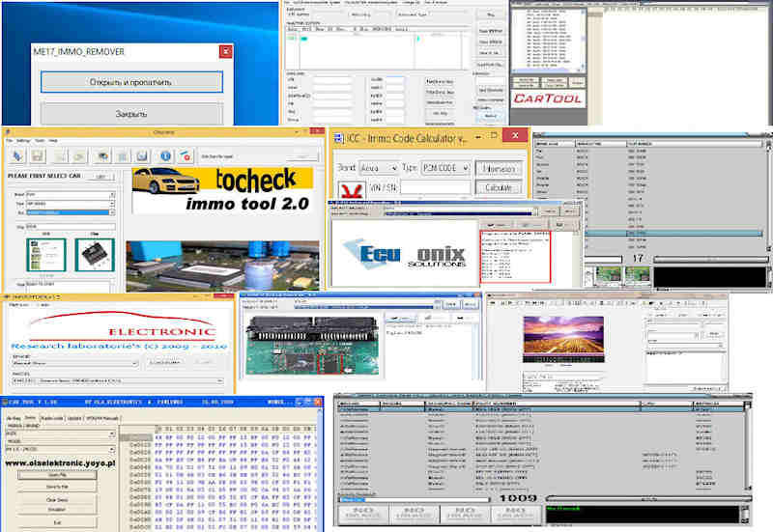The image size is (773, 532).
Task: Click highlighted row in gray ECU list window
Action: pos(673,233)
